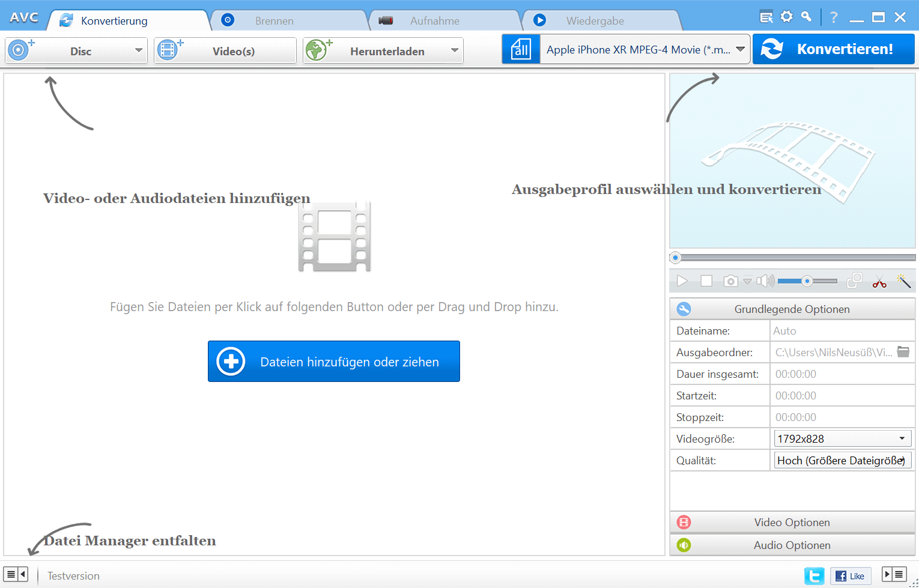This screenshot has width=919, height=588.
Task: Click the AVC logo
Action: tap(24, 17)
